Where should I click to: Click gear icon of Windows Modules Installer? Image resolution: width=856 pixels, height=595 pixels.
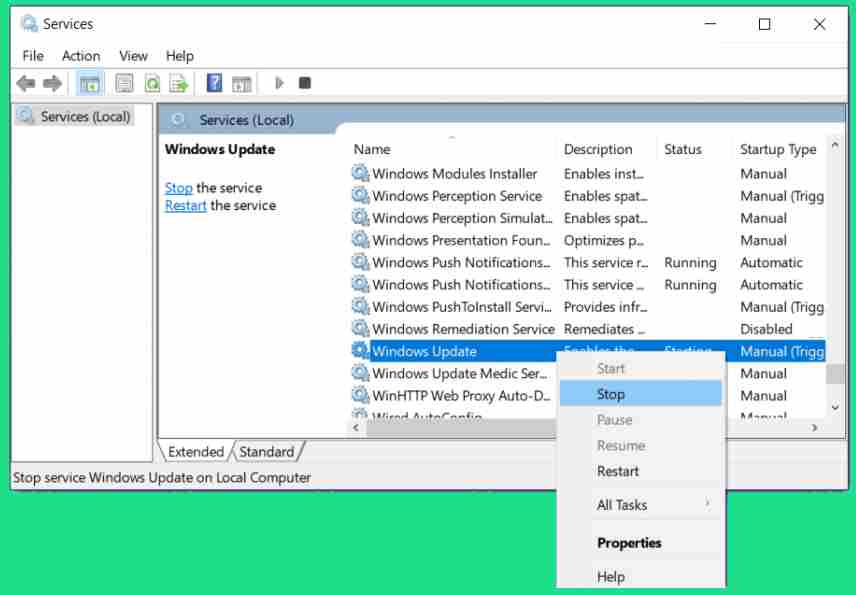click(360, 173)
